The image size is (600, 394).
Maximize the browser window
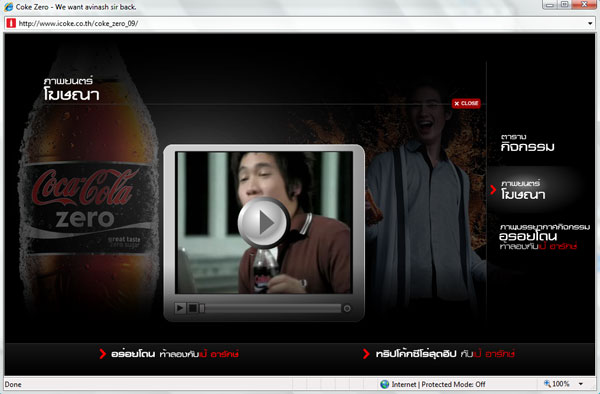564,5
